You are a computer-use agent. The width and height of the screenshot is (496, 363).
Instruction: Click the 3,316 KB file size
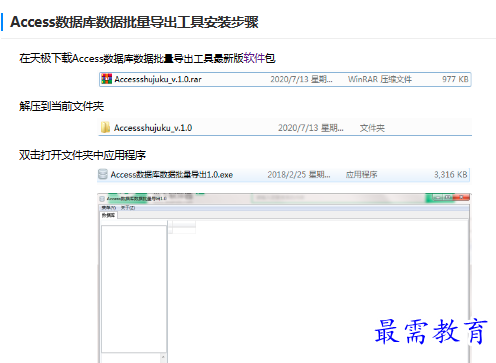450,175
